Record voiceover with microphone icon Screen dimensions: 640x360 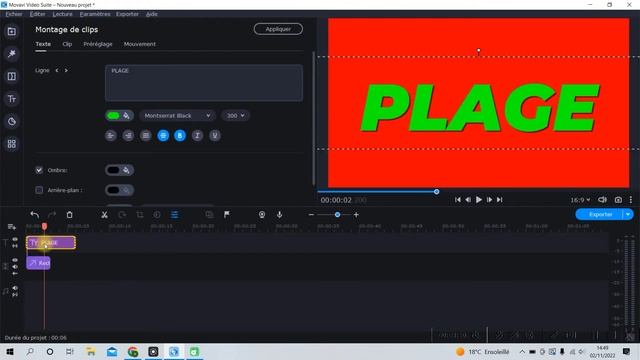point(280,215)
